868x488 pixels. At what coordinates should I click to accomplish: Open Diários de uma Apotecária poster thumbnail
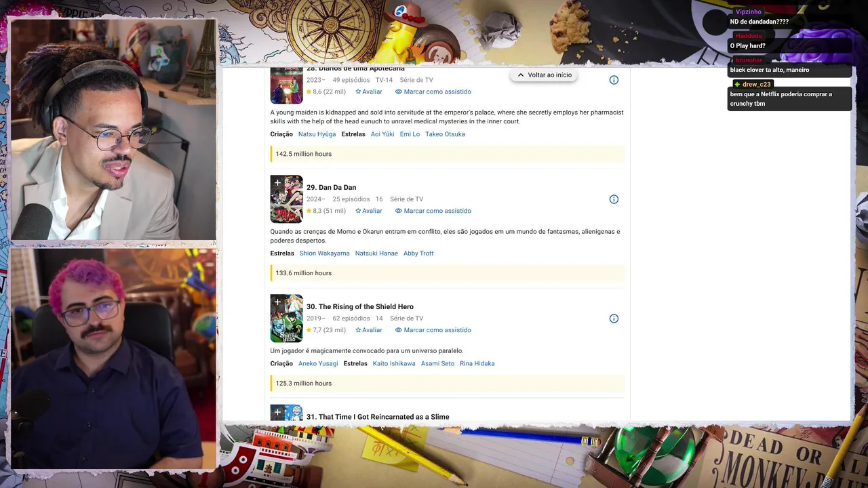pyautogui.click(x=287, y=85)
